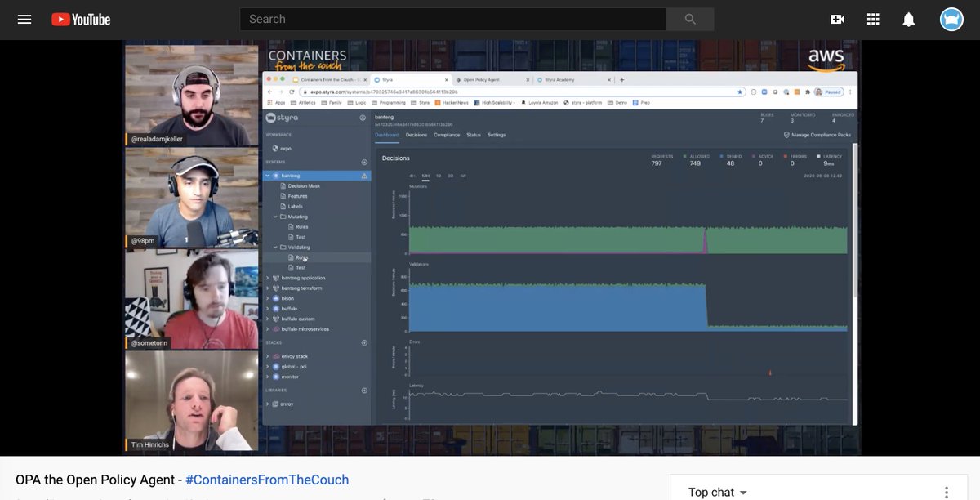Open the Status tab
The width and height of the screenshot is (980, 500).
tap(474, 135)
